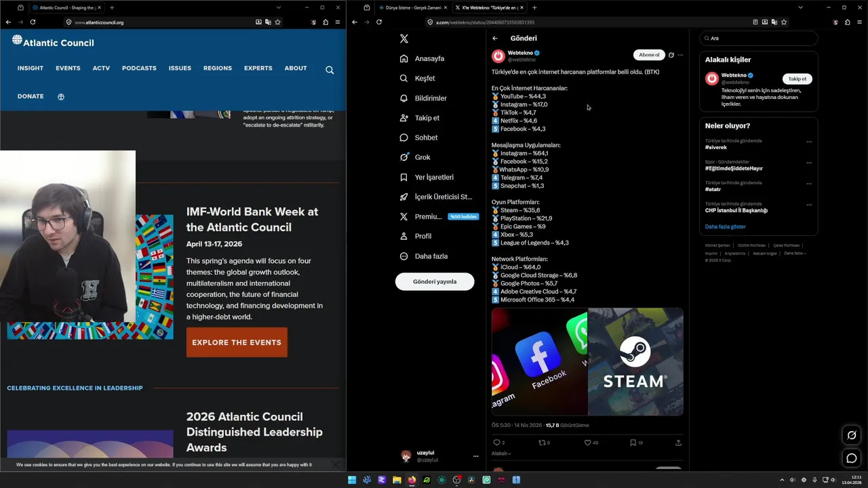Focus the X search box labeled Ara
The image size is (868, 488).
[x=758, y=39]
